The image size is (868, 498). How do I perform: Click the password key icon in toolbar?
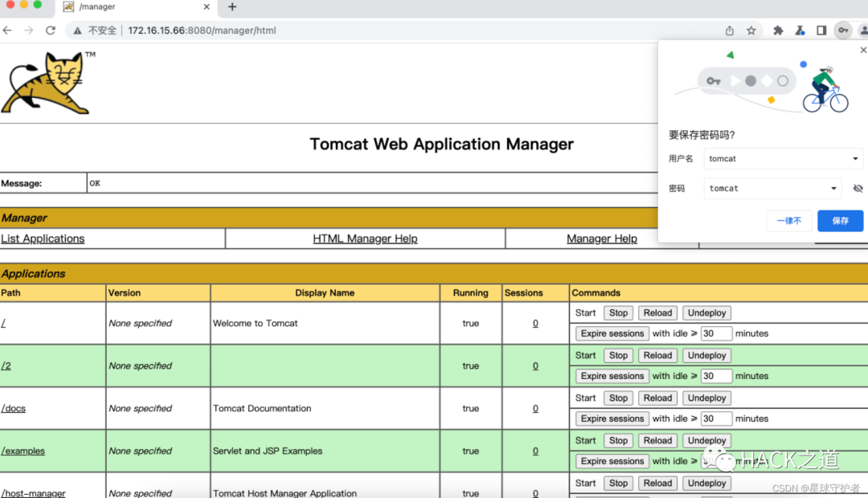843,31
